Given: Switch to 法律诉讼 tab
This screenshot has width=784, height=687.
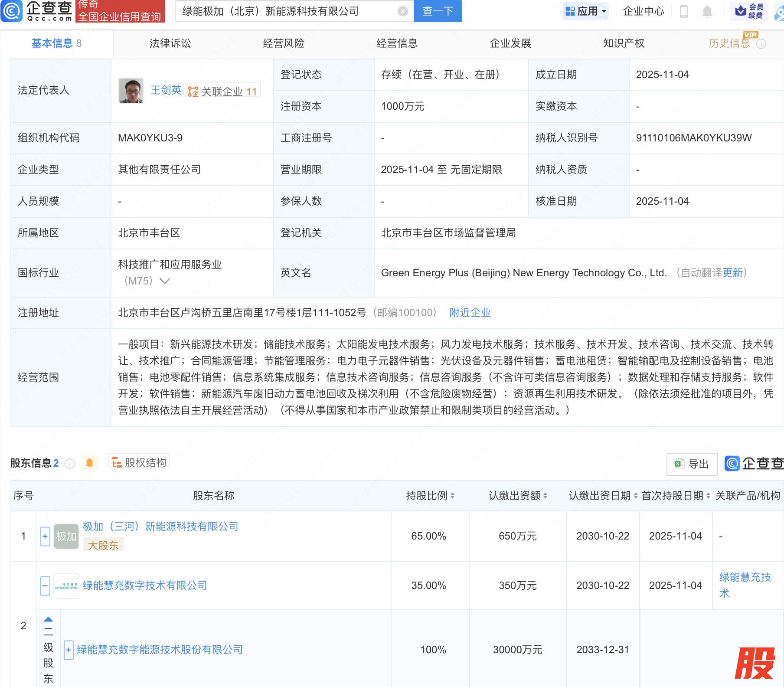Looking at the screenshot, I should coord(170,43).
